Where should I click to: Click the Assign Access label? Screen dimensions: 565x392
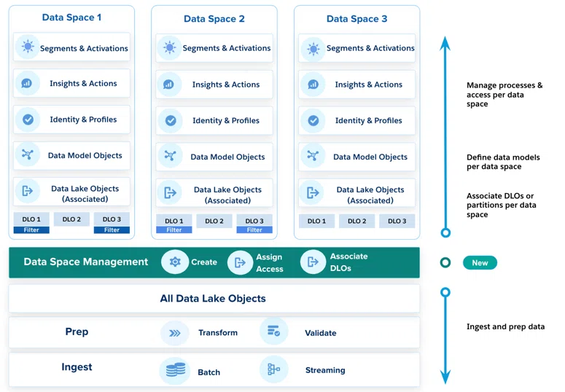(270, 263)
